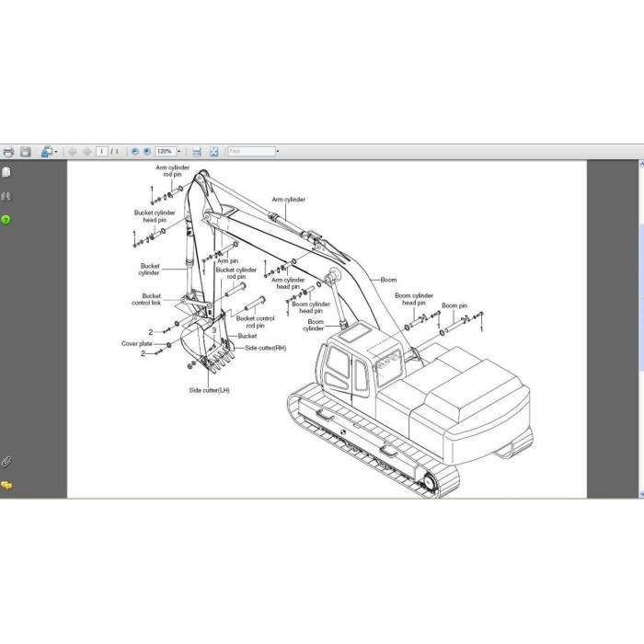Screen dimensions: 644x644
Task: Click the vertical scrollbar on the right
Action: click(641, 329)
